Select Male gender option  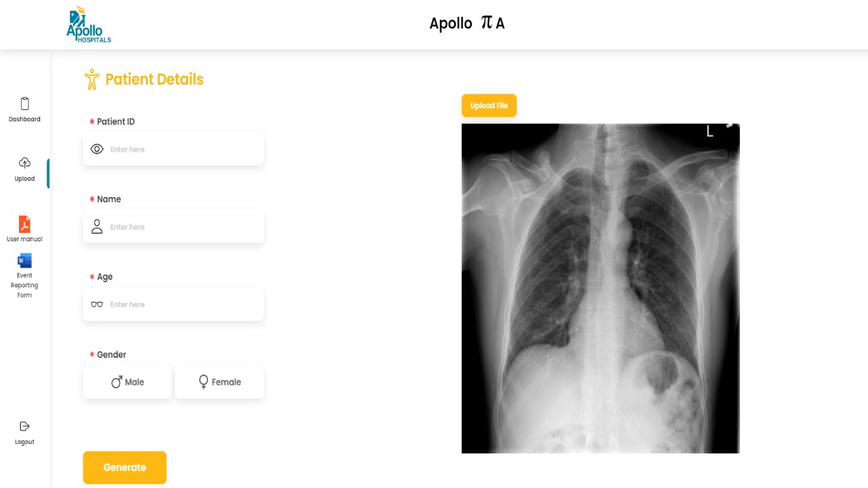pyautogui.click(x=127, y=382)
